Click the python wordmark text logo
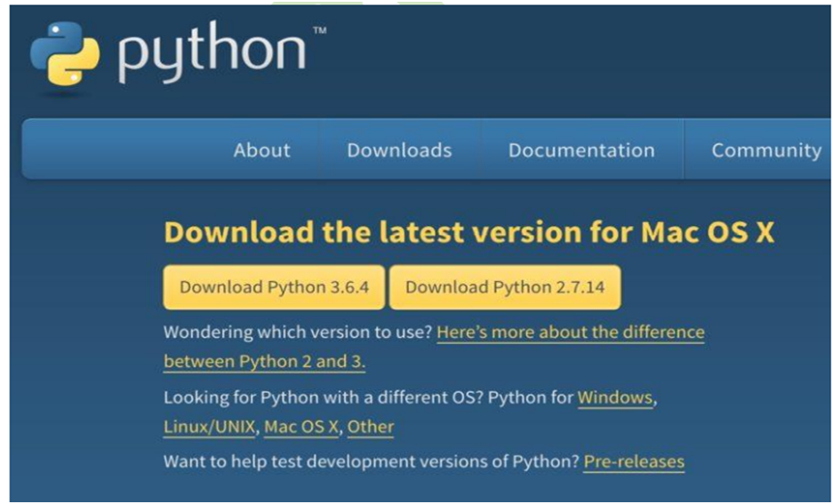 click(x=213, y=52)
